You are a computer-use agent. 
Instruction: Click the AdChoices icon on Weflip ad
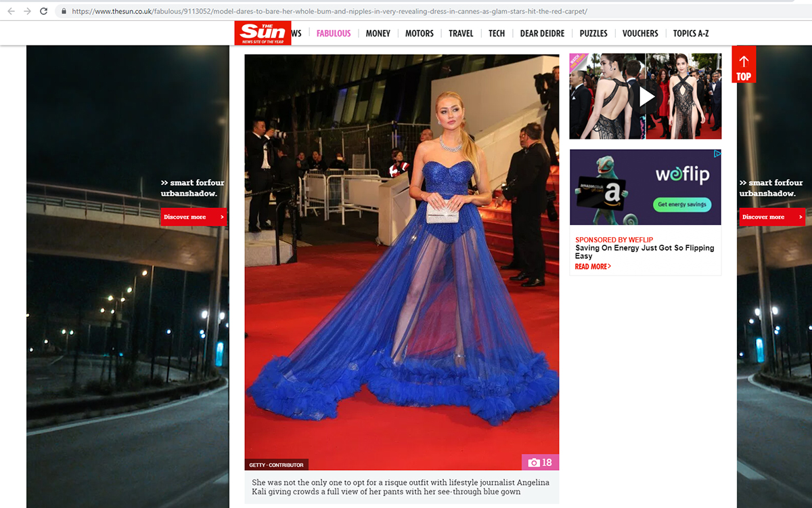click(x=717, y=154)
